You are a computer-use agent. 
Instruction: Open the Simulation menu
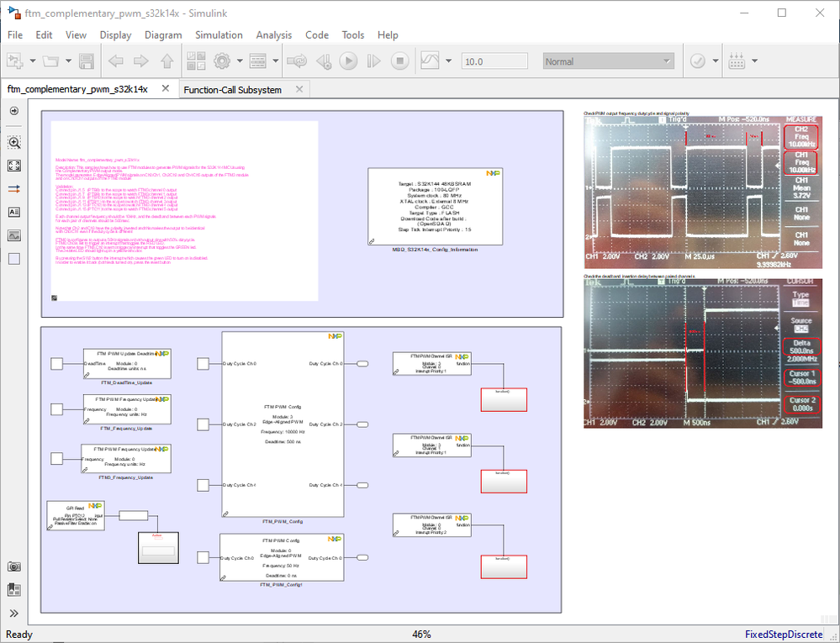pyautogui.click(x=219, y=34)
